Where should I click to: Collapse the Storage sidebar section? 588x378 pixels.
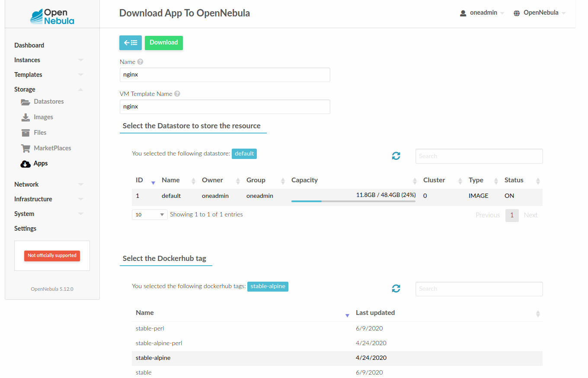pos(81,89)
